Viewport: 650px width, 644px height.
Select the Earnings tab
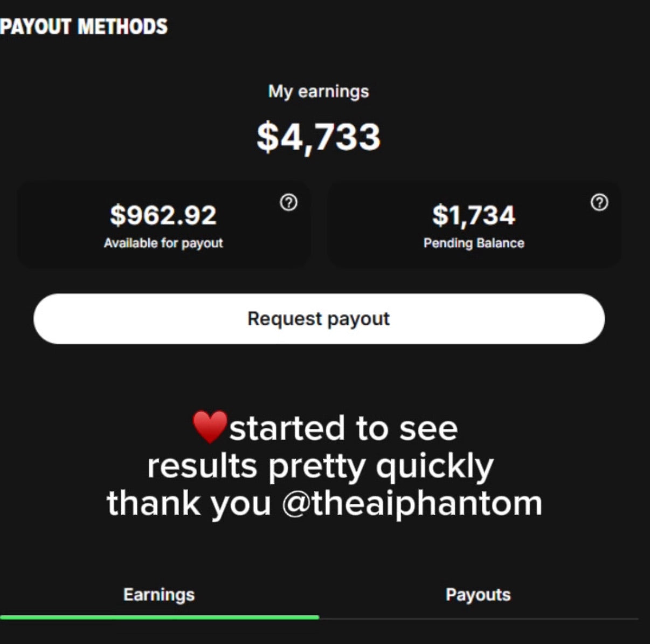[x=159, y=594]
